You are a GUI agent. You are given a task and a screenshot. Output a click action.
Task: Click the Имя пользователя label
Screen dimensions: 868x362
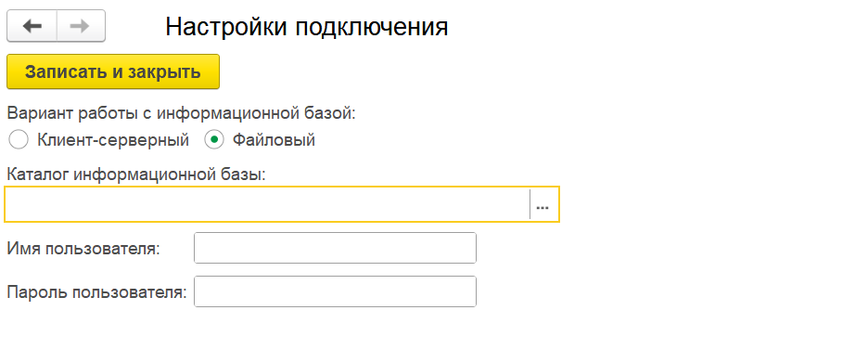(83, 249)
